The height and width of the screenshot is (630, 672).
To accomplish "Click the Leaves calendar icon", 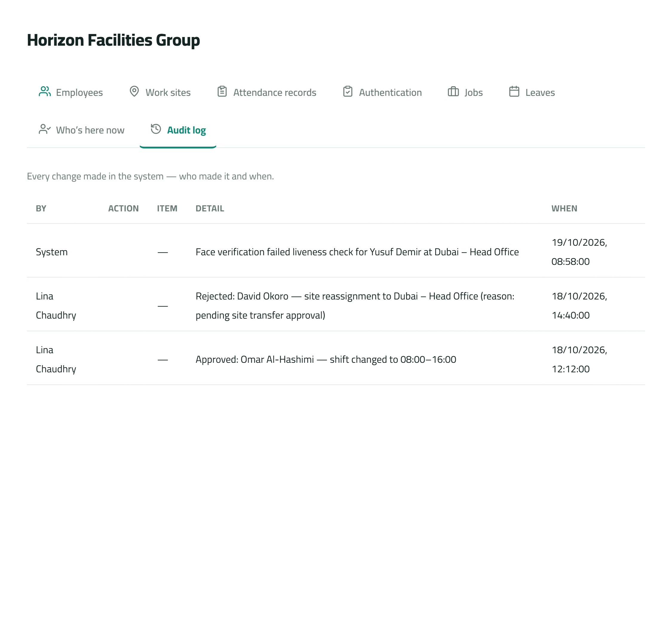I will coord(514,92).
